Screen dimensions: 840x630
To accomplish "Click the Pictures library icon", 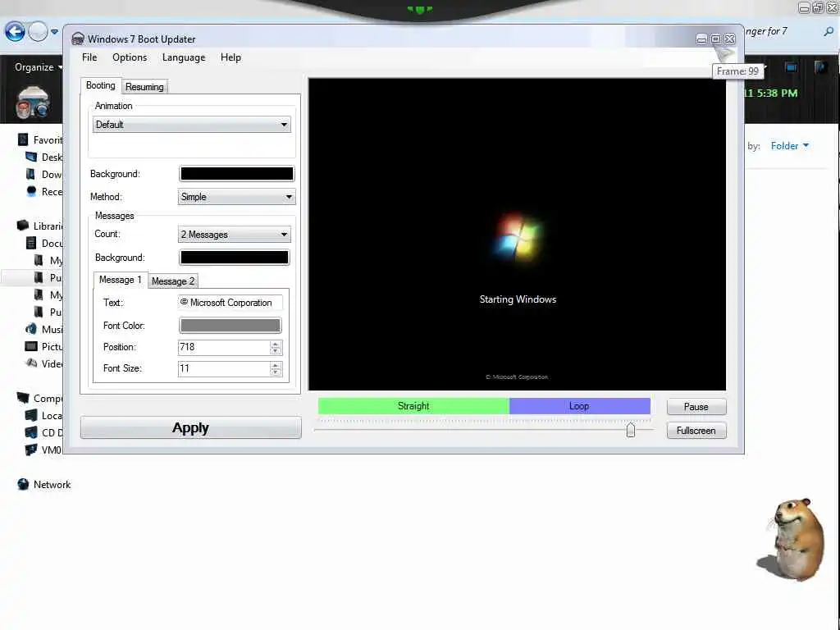I will pyautogui.click(x=31, y=346).
